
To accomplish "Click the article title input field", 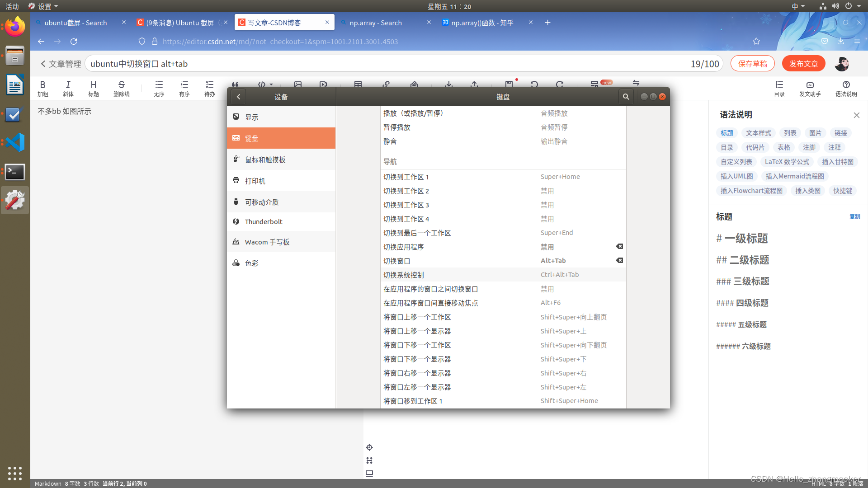I will click(x=404, y=64).
